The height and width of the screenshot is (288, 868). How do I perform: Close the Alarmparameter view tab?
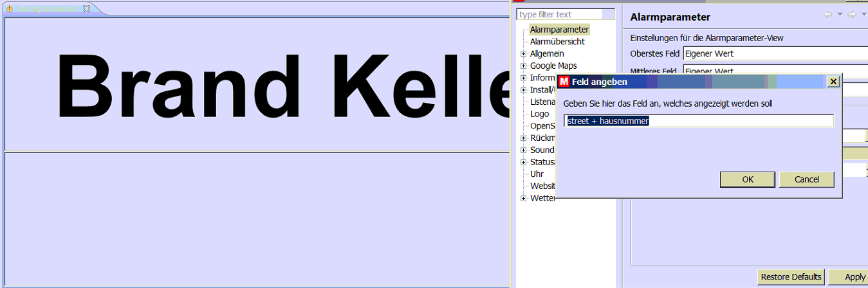[87, 8]
